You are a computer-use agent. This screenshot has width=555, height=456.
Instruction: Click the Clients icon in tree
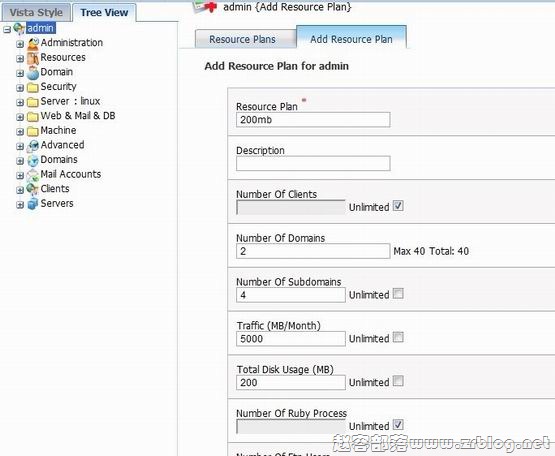(x=33, y=189)
